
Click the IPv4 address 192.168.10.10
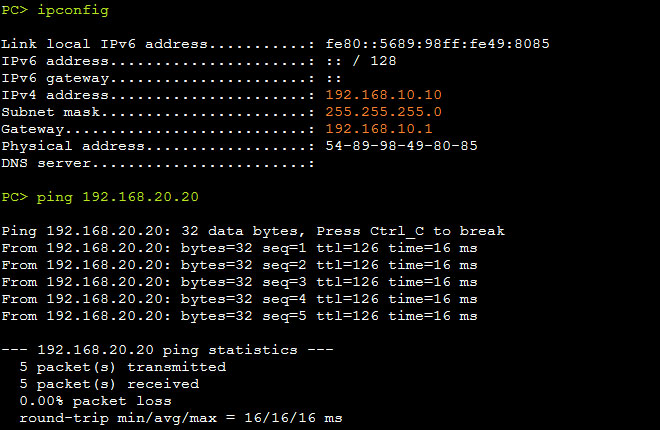click(383, 95)
